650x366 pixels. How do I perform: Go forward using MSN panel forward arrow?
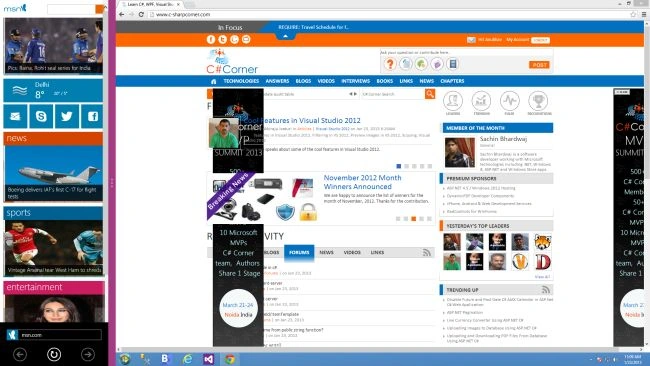[88, 354]
